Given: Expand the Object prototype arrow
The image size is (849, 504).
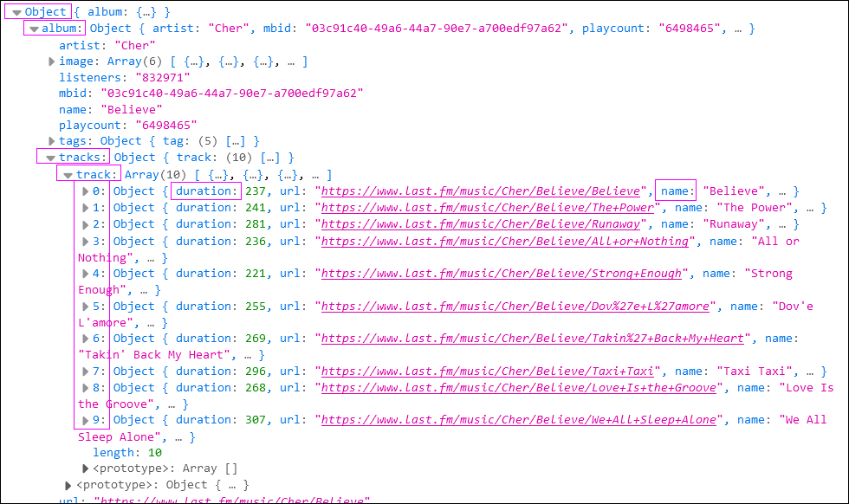Looking at the screenshot, I should click(x=68, y=485).
